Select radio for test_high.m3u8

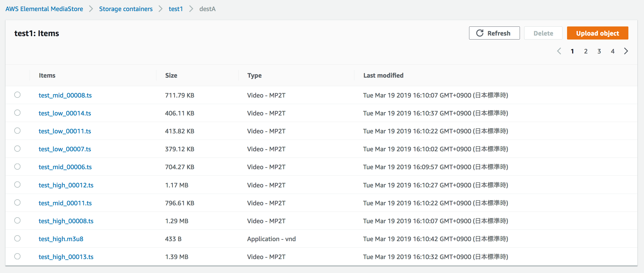(17, 238)
